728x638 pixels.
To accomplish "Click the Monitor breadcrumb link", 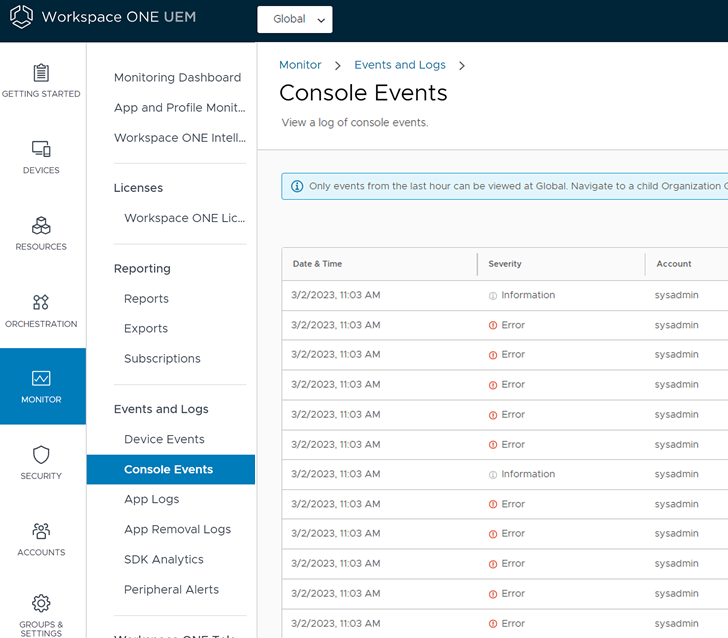I will 300,65.
